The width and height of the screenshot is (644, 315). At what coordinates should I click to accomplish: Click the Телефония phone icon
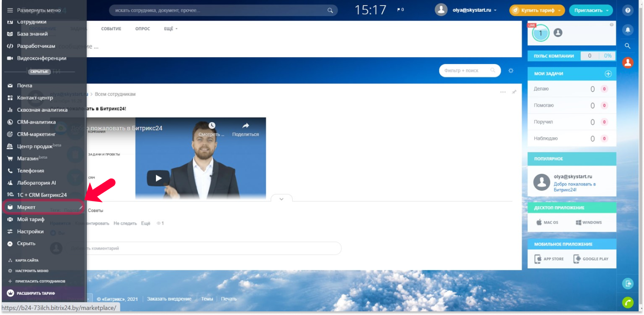[x=10, y=171]
